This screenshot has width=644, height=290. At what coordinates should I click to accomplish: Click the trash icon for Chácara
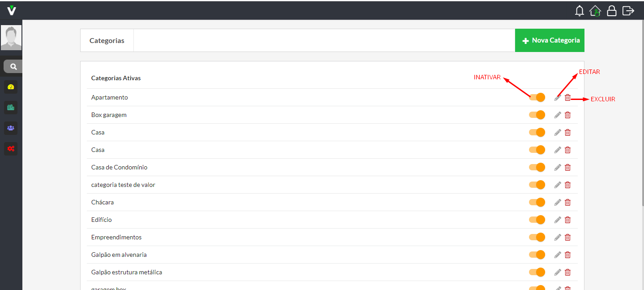567,203
